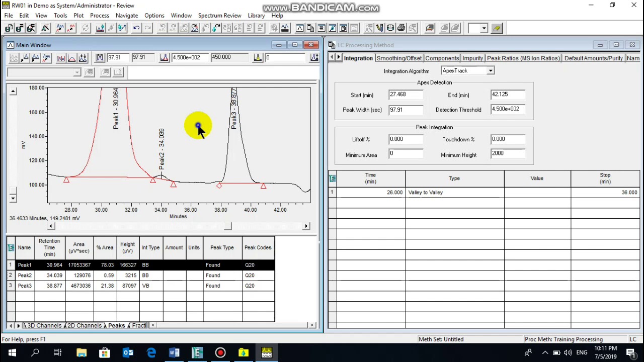Click the Bandicam record icon in taskbar

(220, 352)
